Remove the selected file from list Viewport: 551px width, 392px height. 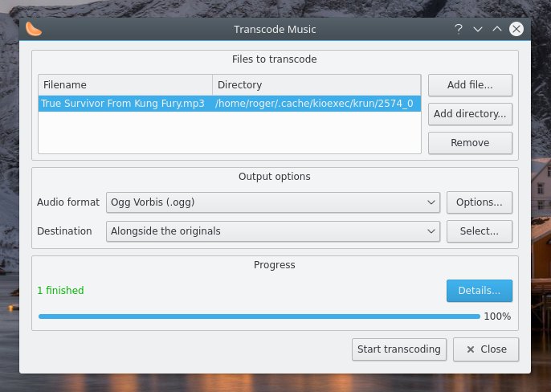tap(470, 143)
